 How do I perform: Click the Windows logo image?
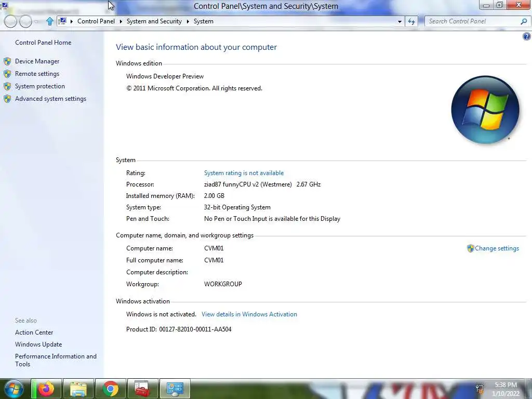pyautogui.click(x=485, y=110)
